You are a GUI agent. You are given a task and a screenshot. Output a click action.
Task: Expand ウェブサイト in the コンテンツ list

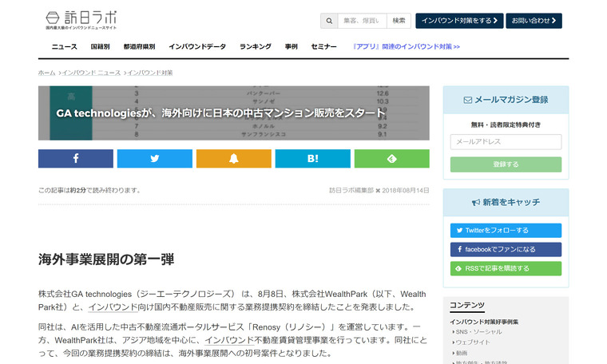point(473,342)
